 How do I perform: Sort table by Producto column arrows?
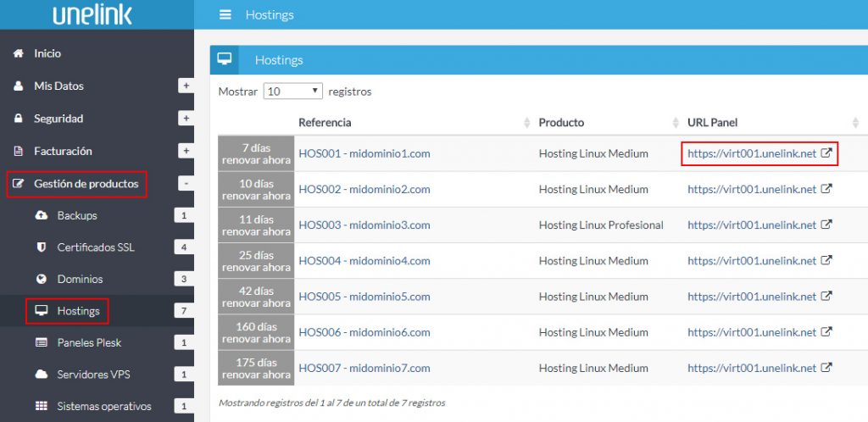[676, 123]
